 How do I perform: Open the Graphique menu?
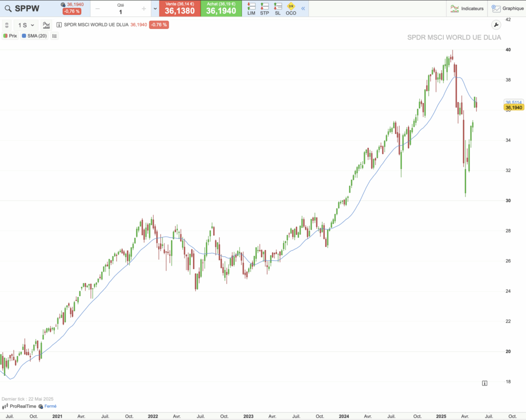point(508,9)
